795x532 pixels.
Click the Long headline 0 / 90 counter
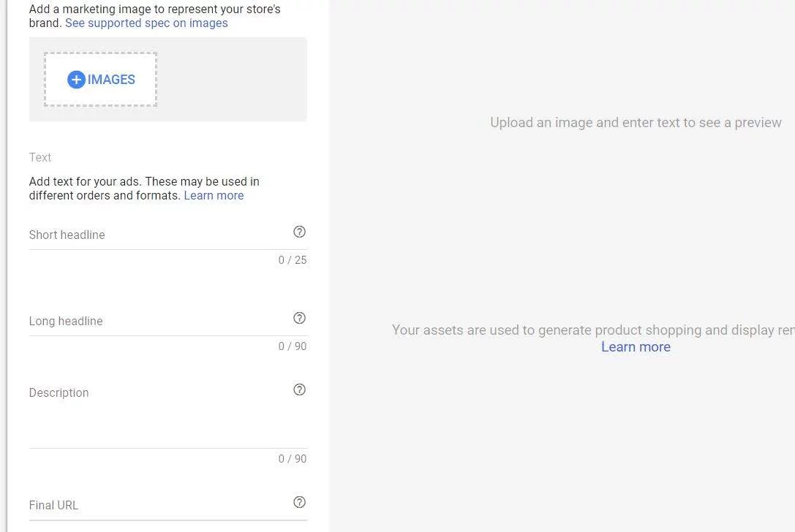click(292, 346)
